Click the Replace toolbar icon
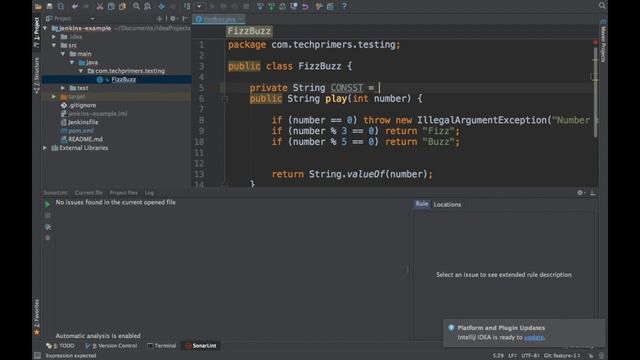This screenshot has width=640, height=360. 148,6
